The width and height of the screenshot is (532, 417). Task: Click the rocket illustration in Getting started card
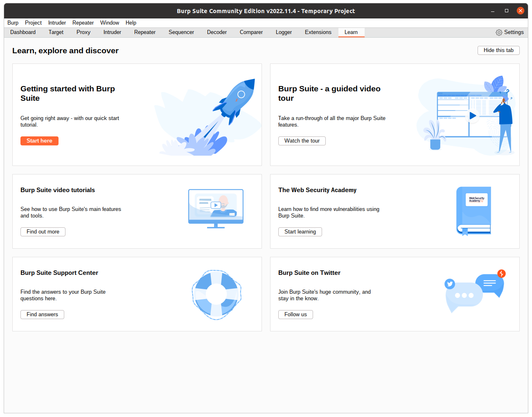(x=208, y=117)
